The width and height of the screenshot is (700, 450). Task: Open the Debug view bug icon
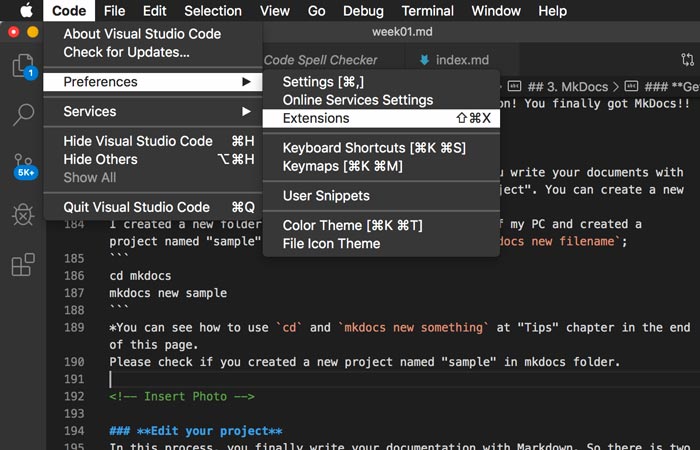coord(23,215)
